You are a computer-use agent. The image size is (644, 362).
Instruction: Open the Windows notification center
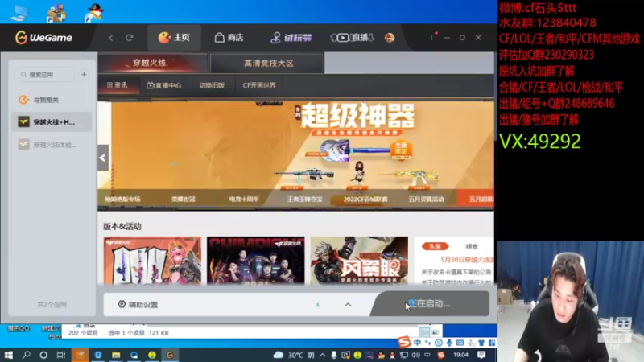pyautogui.click(x=481, y=355)
